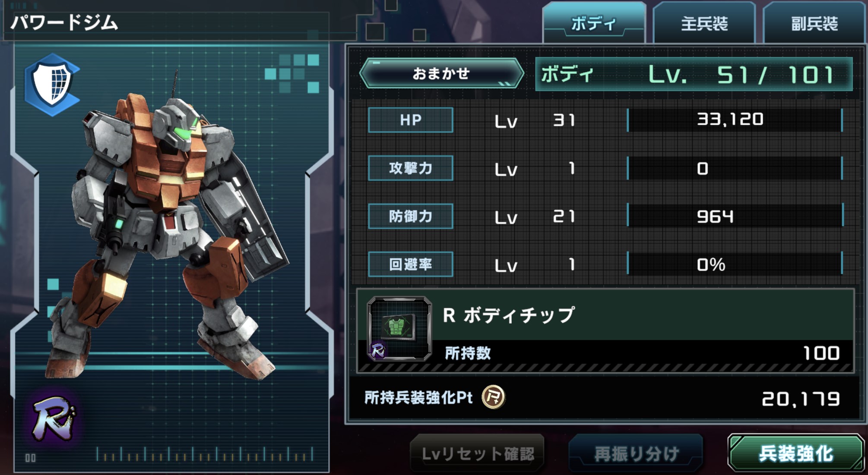Switch to the 副兵装 tab
This screenshot has width=868, height=475.
(814, 23)
